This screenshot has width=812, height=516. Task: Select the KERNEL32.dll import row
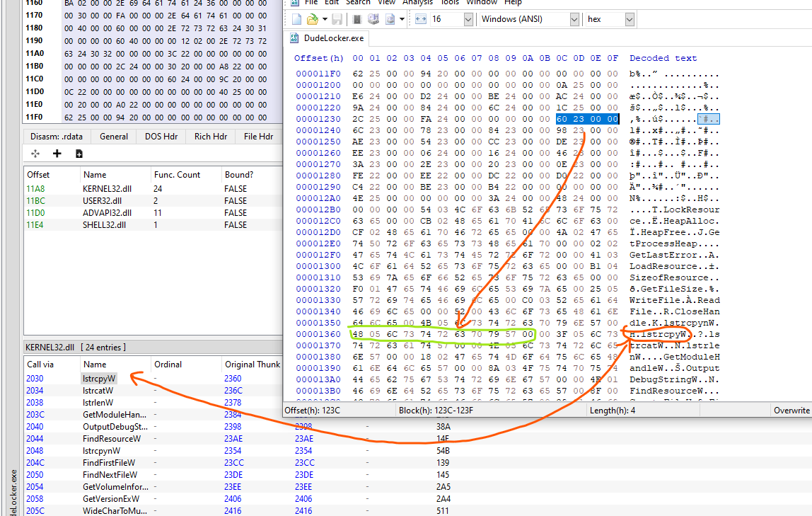coord(153,188)
